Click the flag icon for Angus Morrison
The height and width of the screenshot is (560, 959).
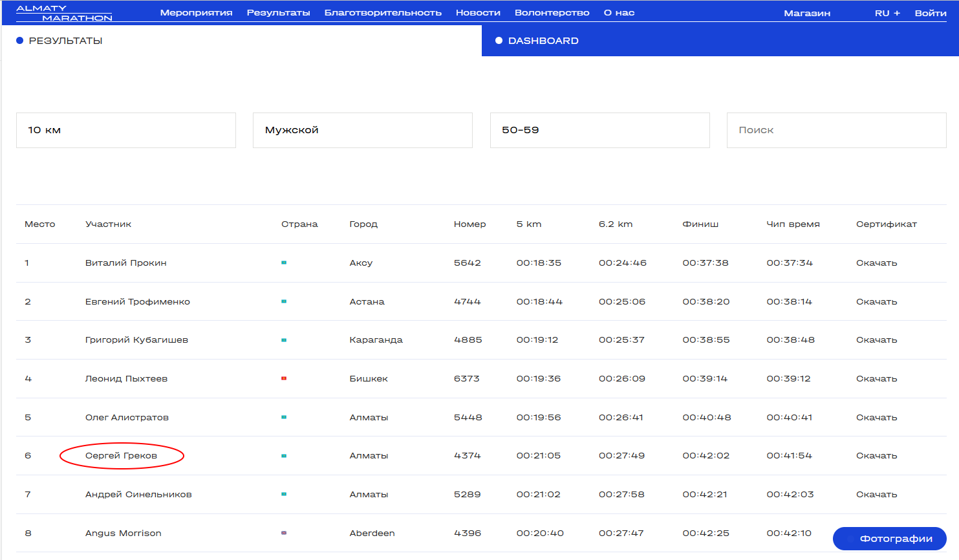click(284, 533)
